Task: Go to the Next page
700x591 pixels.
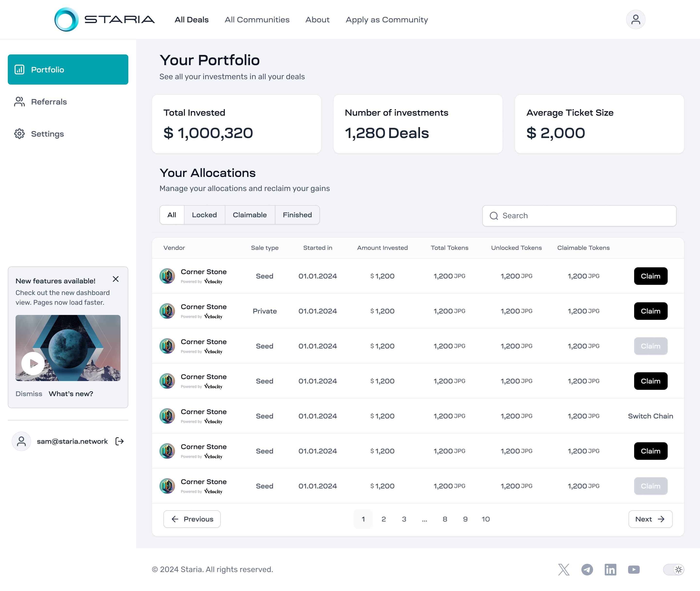Action: point(650,519)
